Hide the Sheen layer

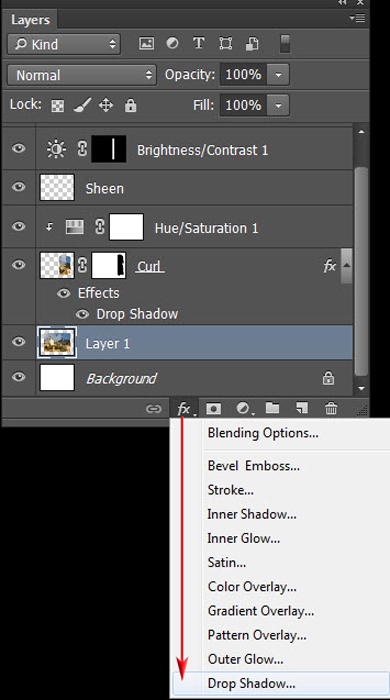[18, 187]
